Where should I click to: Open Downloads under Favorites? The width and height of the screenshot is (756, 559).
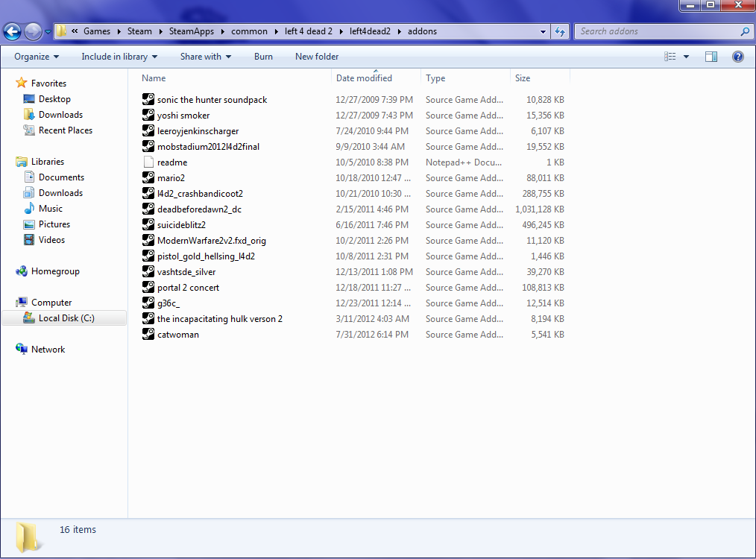coord(60,115)
